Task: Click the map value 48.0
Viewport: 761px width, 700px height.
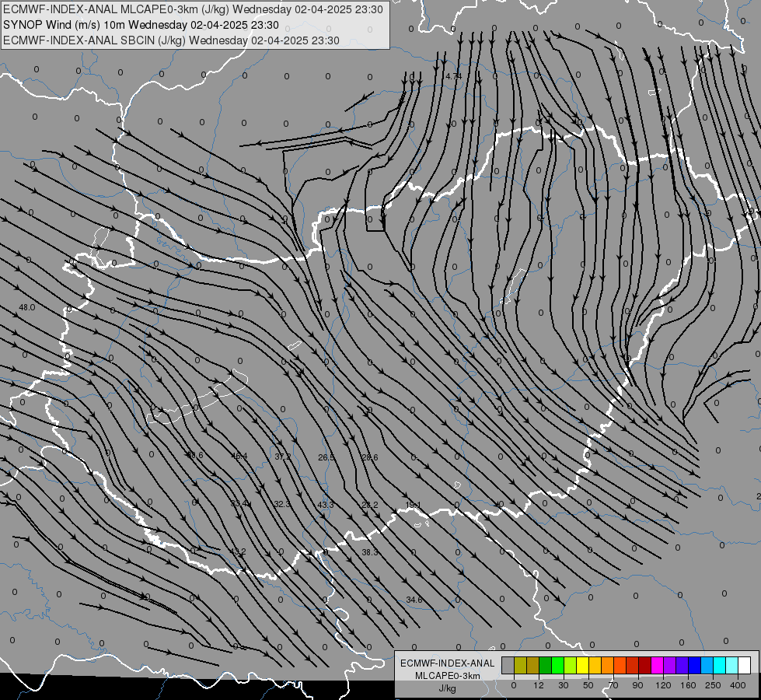Action: coord(26,307)
